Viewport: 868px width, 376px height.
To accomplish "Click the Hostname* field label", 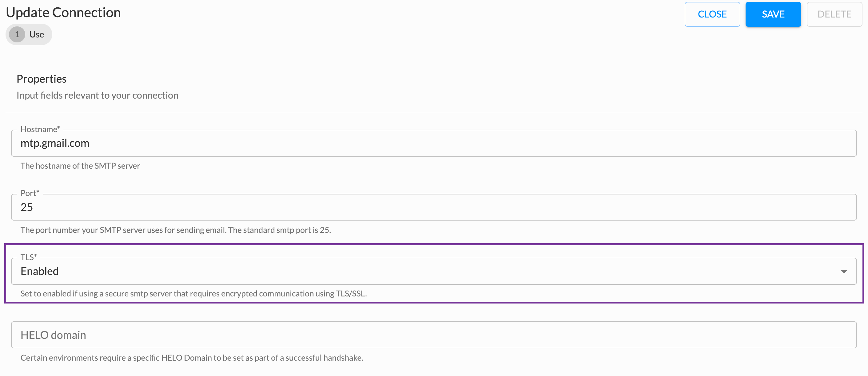I will (x=39, y=129).
